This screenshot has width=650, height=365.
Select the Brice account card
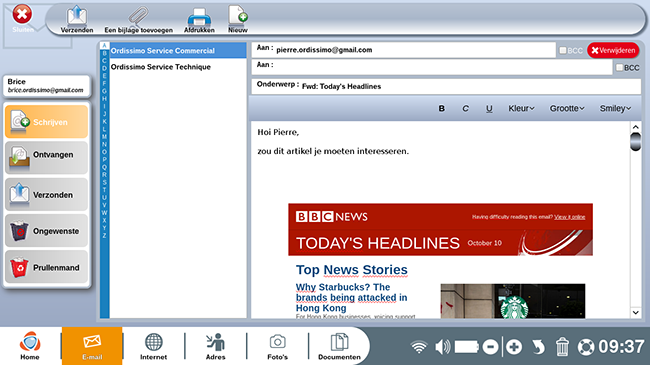point(46,85)
